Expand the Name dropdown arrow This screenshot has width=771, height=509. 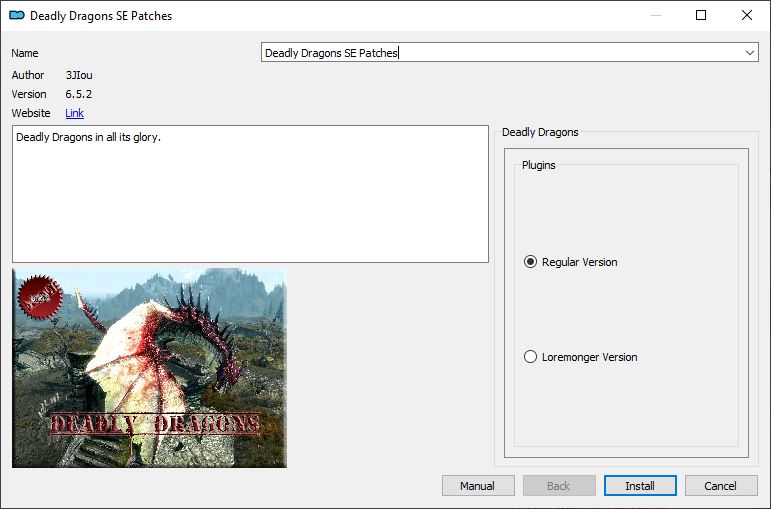[x=749, y=53]
